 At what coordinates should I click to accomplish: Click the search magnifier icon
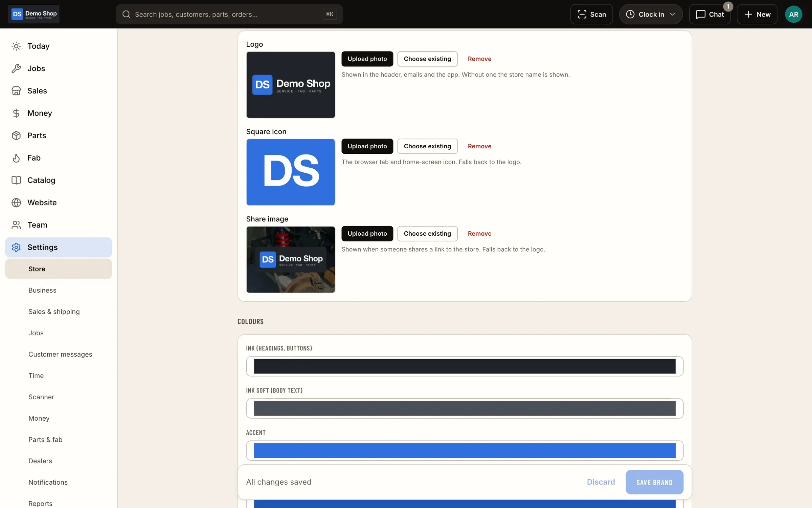(x=126, y=14)
